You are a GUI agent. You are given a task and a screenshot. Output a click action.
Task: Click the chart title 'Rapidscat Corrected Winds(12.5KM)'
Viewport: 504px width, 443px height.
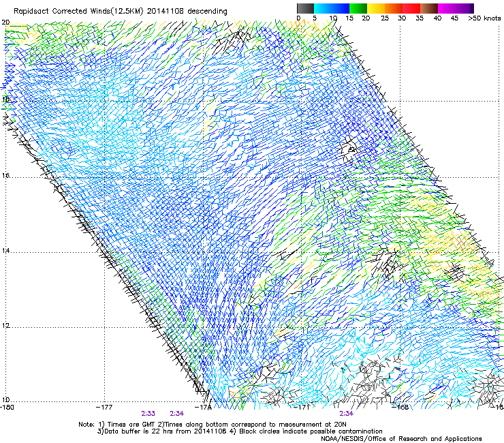point(78,12)
